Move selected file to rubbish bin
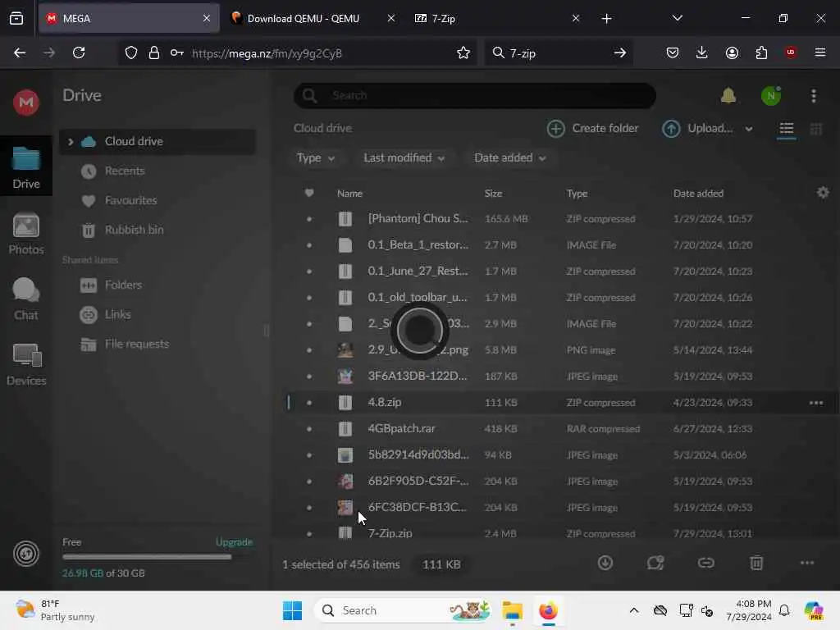 tap(756, 563)
